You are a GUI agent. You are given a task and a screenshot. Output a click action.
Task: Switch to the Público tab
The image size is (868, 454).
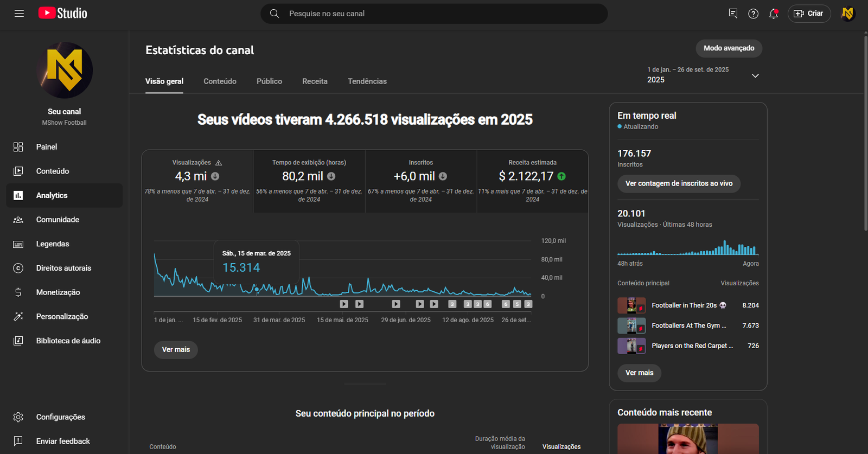(x=269, y=81)
